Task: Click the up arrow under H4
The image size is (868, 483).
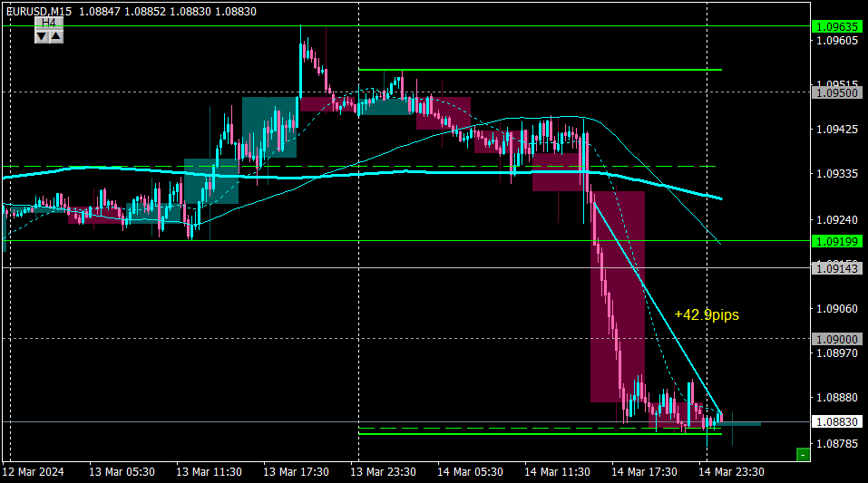Action: tap(56, 36)
